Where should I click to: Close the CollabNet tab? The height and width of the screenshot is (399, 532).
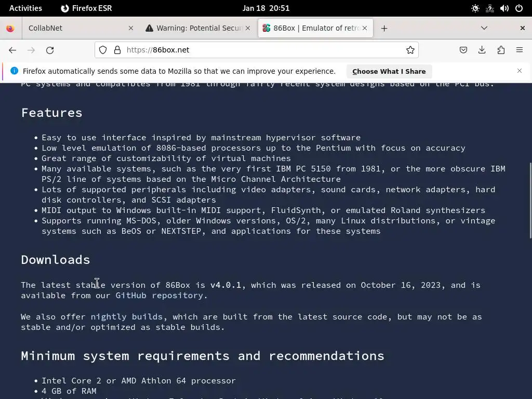(x=130, y=28)
